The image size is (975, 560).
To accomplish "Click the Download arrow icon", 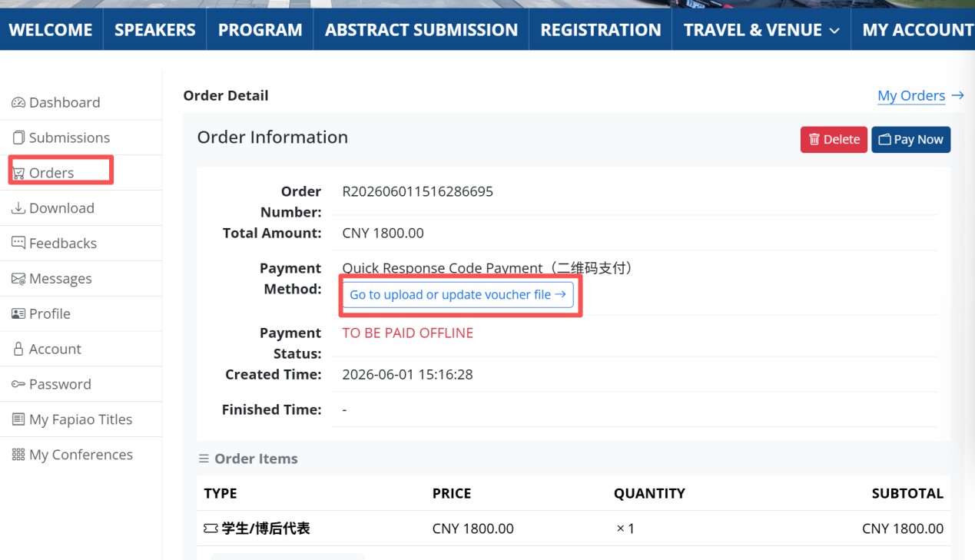I will (x=18, y=208).
